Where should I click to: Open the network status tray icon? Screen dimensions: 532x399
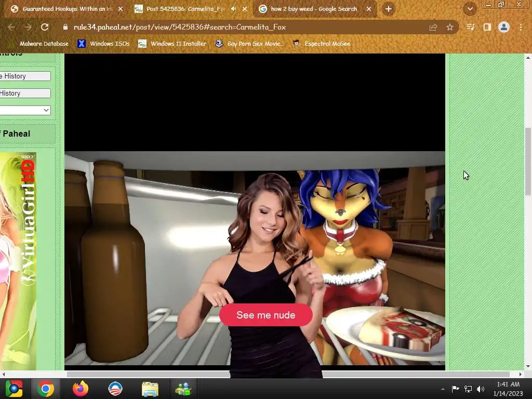[468, 389]
